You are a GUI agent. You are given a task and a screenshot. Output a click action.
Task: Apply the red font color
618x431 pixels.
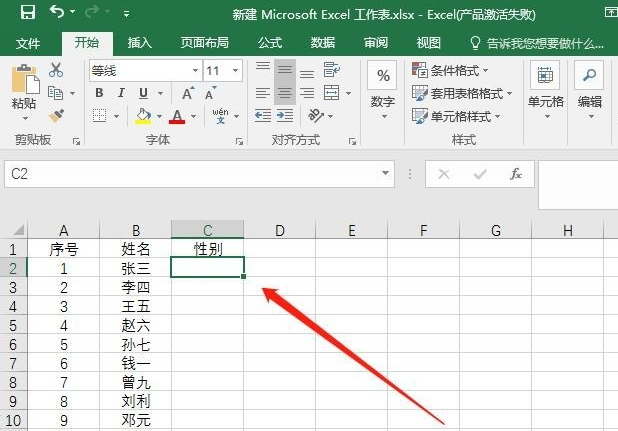coord(177,116)
